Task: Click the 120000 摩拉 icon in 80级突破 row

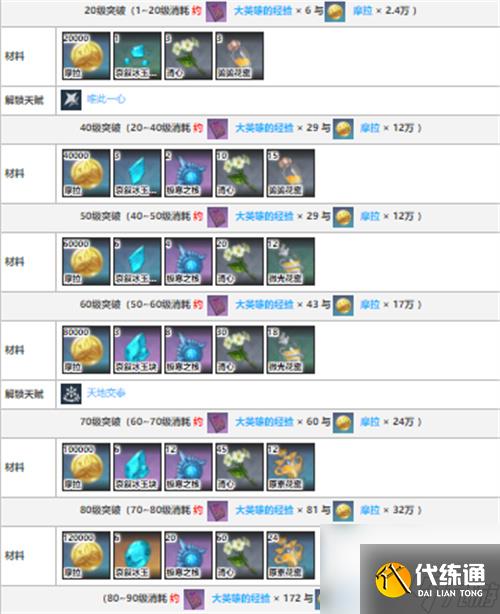Action: (x=86, y=555)
